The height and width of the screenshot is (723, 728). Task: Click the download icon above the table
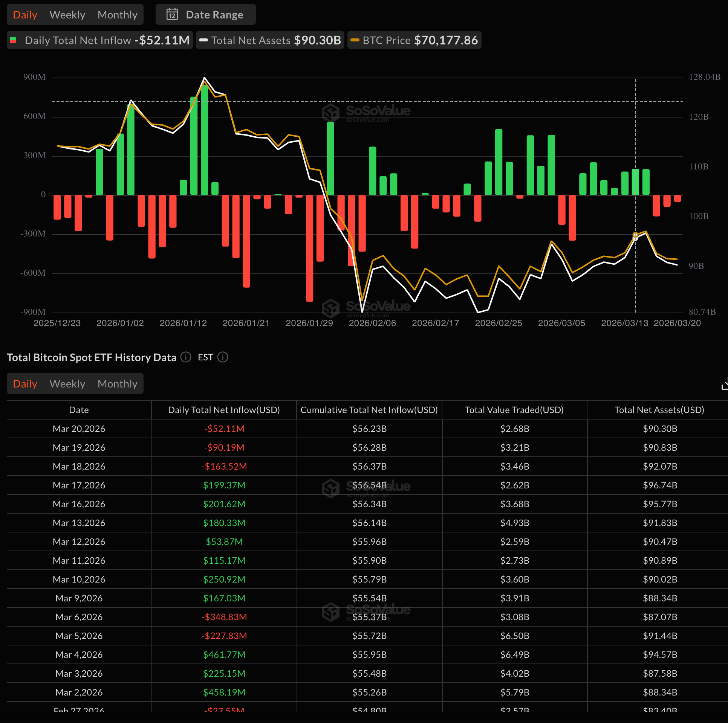tap(724, 385)
